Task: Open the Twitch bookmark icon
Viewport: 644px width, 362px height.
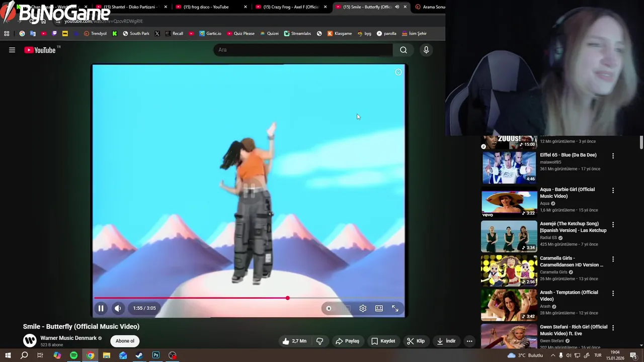Action: point(54,34)
